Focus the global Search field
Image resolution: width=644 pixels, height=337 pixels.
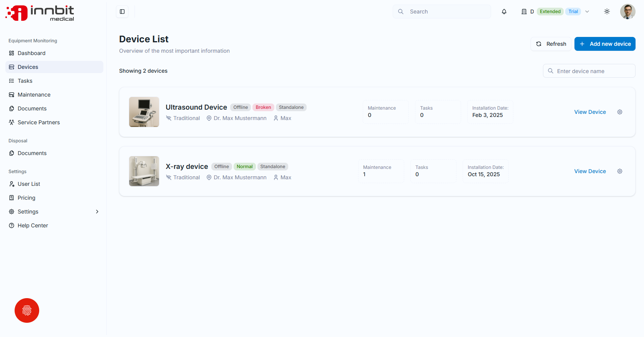point(442,12)
